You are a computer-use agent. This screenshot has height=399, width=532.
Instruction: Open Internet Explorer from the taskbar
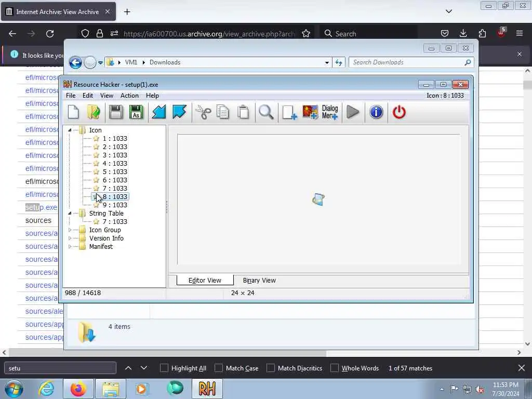[x=46, y=389]
